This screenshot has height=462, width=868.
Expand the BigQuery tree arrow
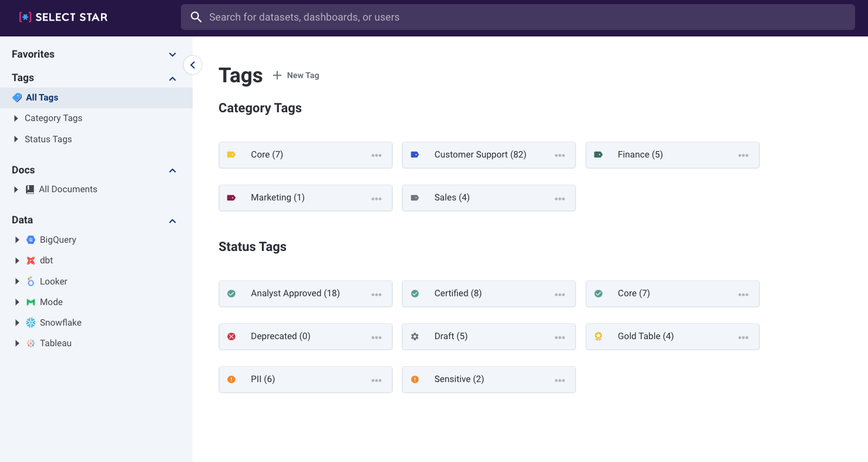click(17, 240)
